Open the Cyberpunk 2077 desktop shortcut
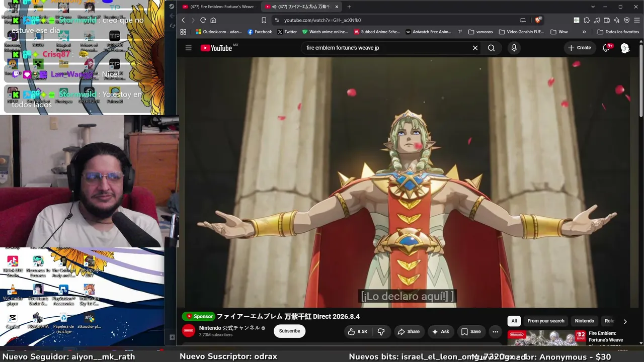644x362 pixels. click(x=89, y=266)
